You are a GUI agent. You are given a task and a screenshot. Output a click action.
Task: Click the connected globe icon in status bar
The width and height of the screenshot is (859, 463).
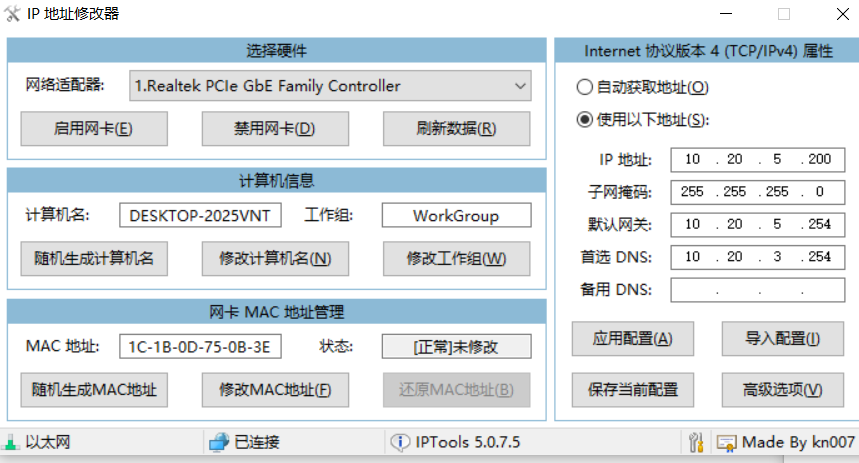(x=219, y=442)
